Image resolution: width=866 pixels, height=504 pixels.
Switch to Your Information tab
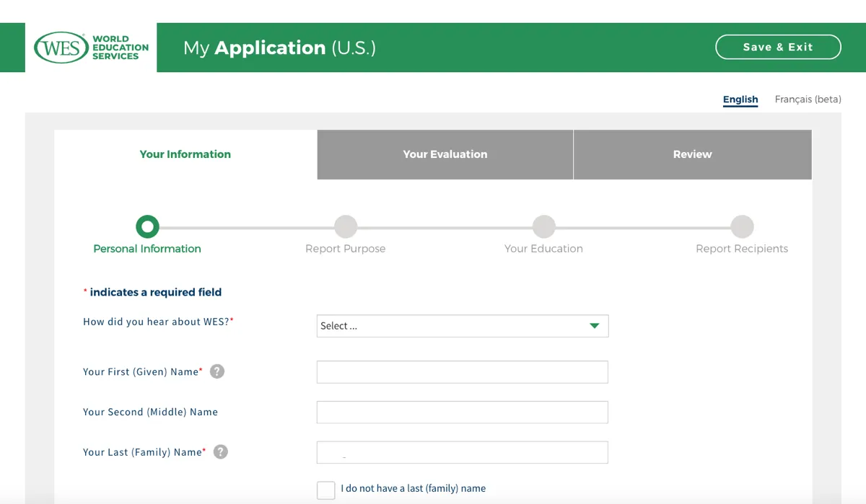185,154
